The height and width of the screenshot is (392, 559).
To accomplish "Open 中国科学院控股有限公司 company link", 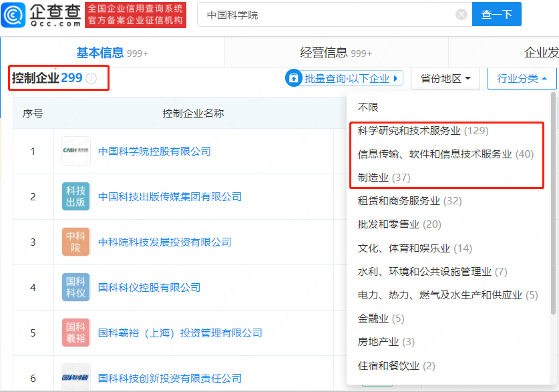I will click(154, 151).
